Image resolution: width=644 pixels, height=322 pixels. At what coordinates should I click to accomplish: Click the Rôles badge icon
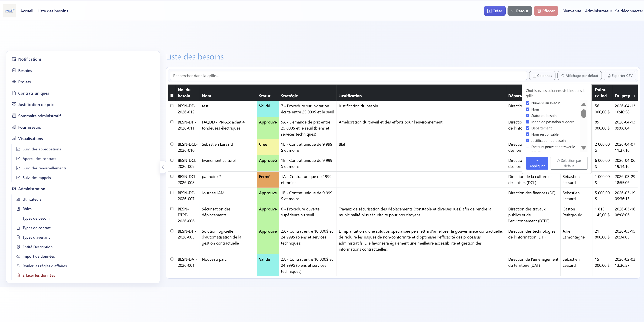pyautogui.click(x=18, y=209)
